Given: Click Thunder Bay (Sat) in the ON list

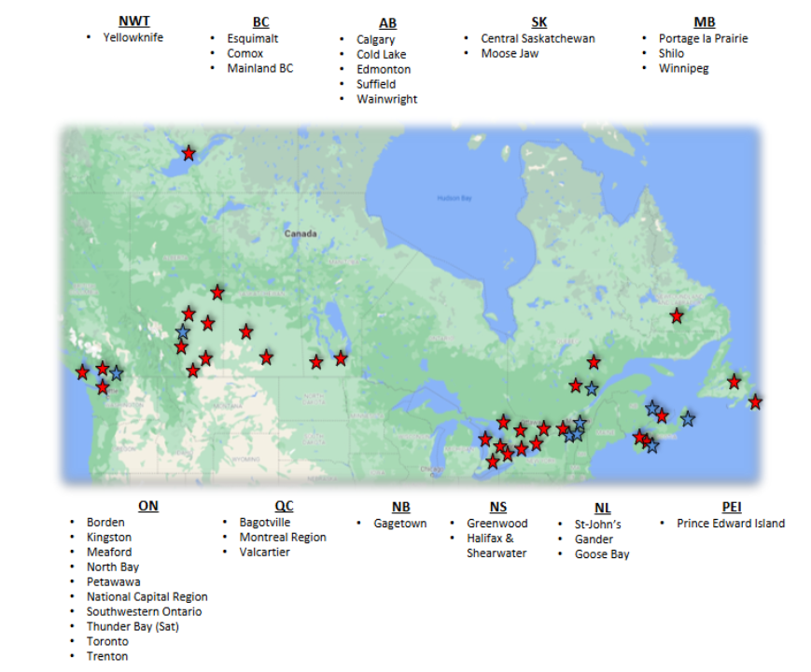Looking at the screenshot, I should (132, 626).
